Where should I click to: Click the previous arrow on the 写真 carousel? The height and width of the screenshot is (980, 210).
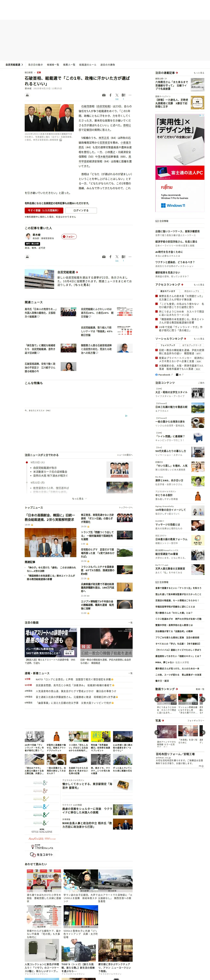[x=157, y=732]
